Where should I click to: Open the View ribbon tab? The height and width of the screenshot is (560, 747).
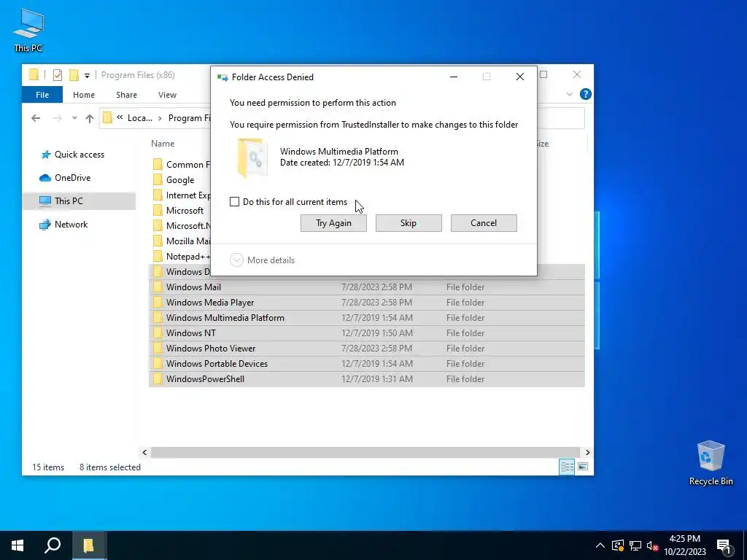(167, 95)
